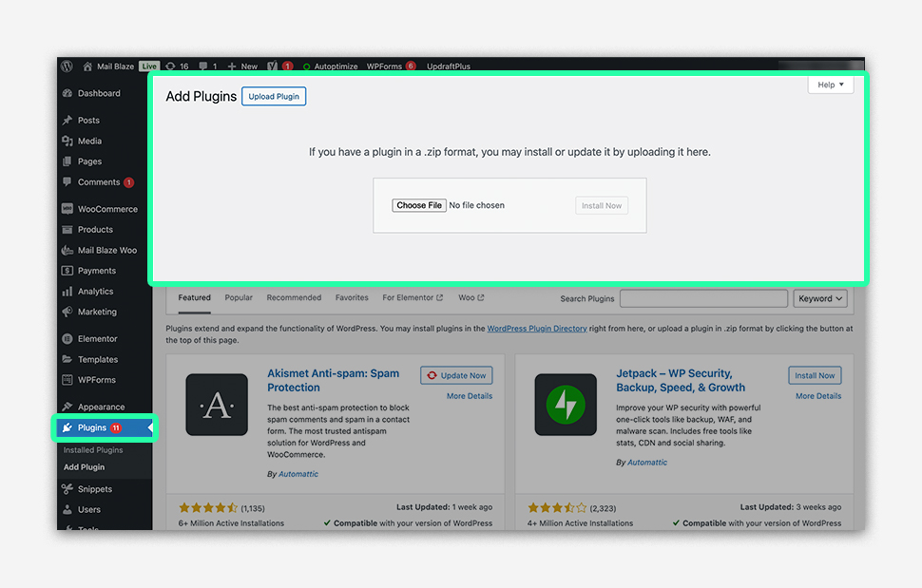Switch to the Popular tab

[239, 298]
